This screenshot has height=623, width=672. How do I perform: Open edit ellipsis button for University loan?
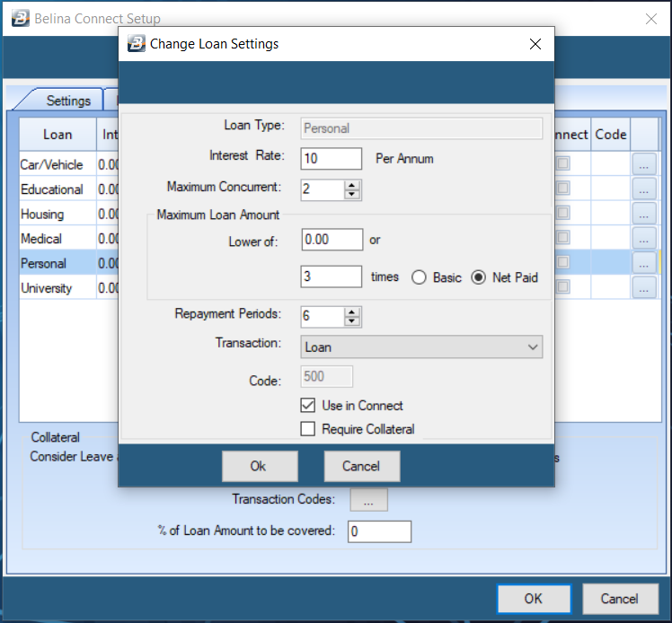click(x=644, y=287)
